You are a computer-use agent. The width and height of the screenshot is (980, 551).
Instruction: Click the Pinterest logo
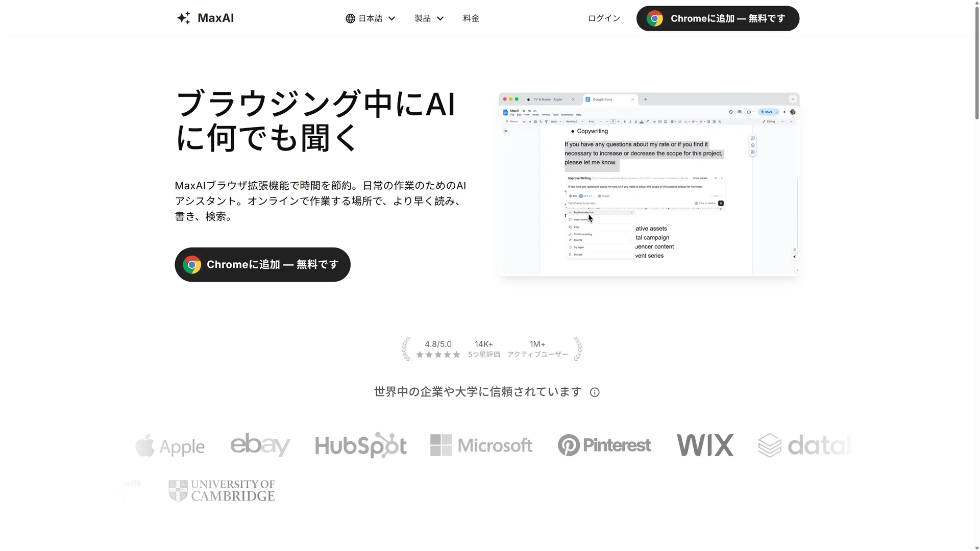[x=604, y=445]
